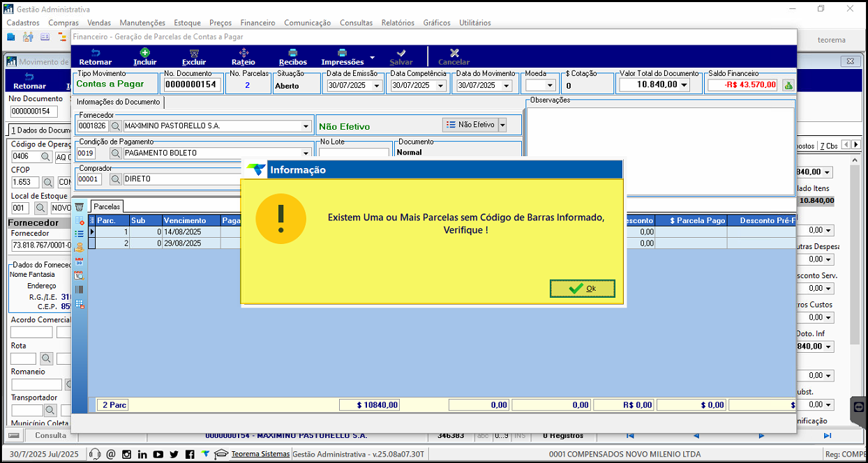Click the Retornar button in Financeiro window
Screen dimensions: 868x463
[x=96, y=57]
